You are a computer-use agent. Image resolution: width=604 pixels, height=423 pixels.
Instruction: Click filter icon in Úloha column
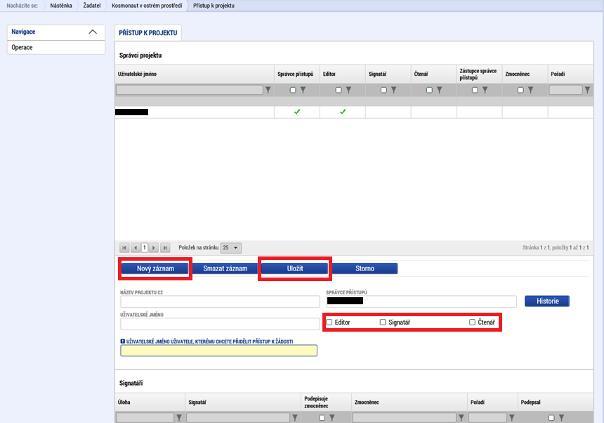[x=179, y=417]
